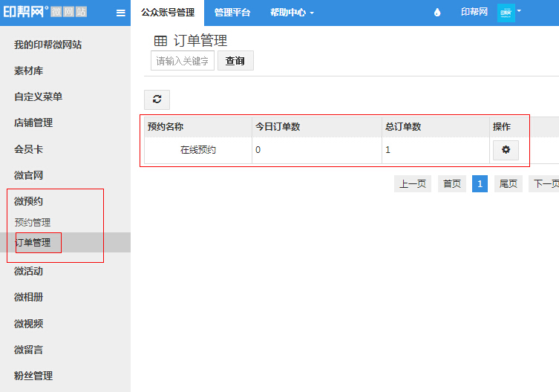Click 印帮网 link in header
The width and height of the screenshot is (559, 392).
coord(474,13)
